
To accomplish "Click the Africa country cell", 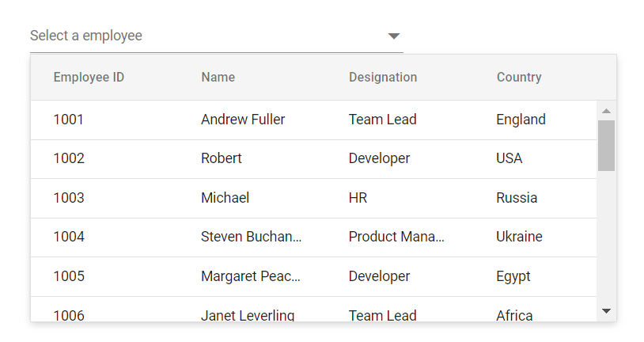I will point(514,315).
